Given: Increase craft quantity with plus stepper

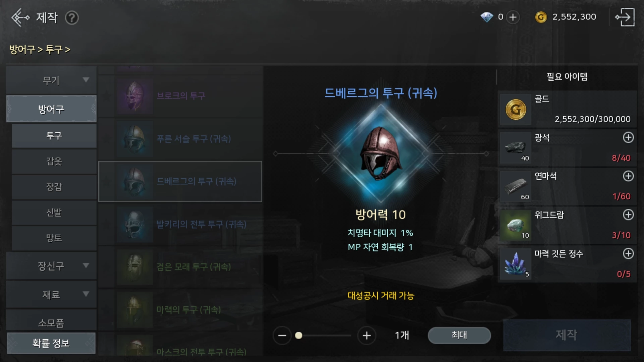Looking at the screenshot, I should 367,335.
